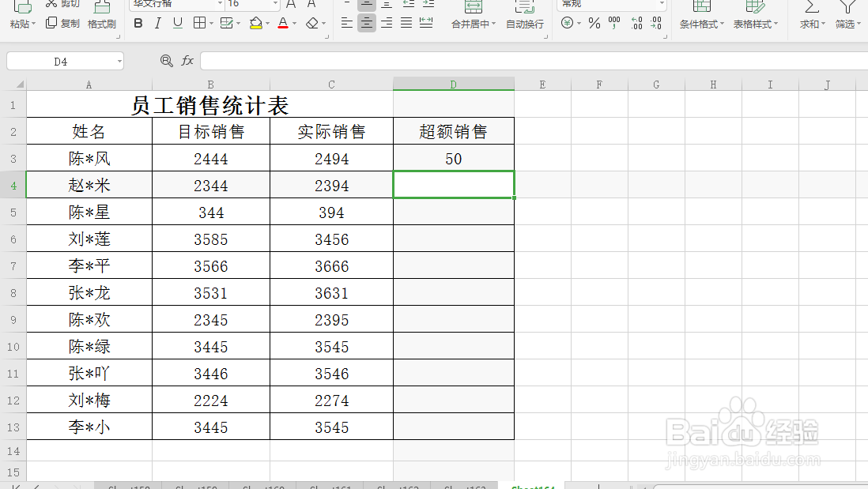Image resolution: width=868 pixels, height=489 pixels.
Task: Select row 4 header
Action: 13,186
